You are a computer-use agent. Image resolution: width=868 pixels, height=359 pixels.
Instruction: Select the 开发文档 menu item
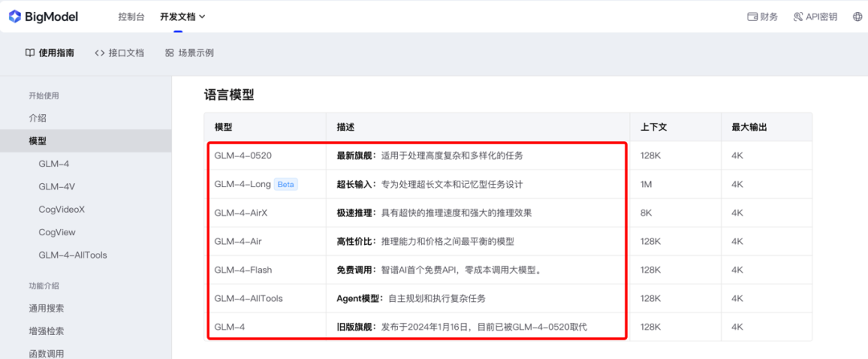tap(178, 17)
